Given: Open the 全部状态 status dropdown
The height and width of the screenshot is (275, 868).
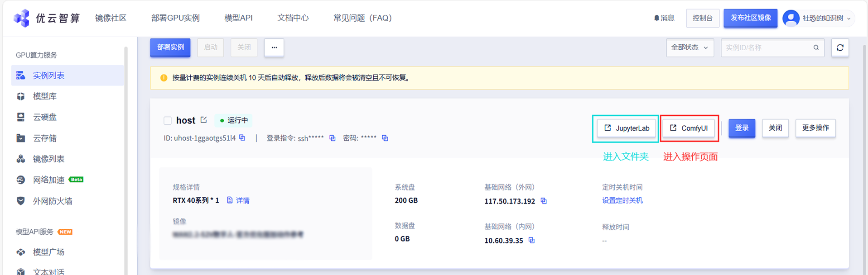Looking at the screenshot, I should 690,47.
